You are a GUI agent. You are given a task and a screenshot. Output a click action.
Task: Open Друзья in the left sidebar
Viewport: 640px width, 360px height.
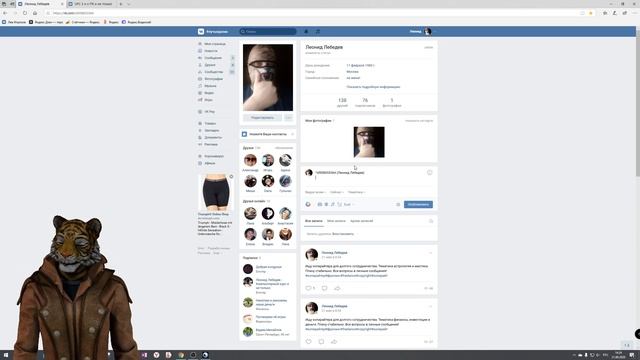210,64
